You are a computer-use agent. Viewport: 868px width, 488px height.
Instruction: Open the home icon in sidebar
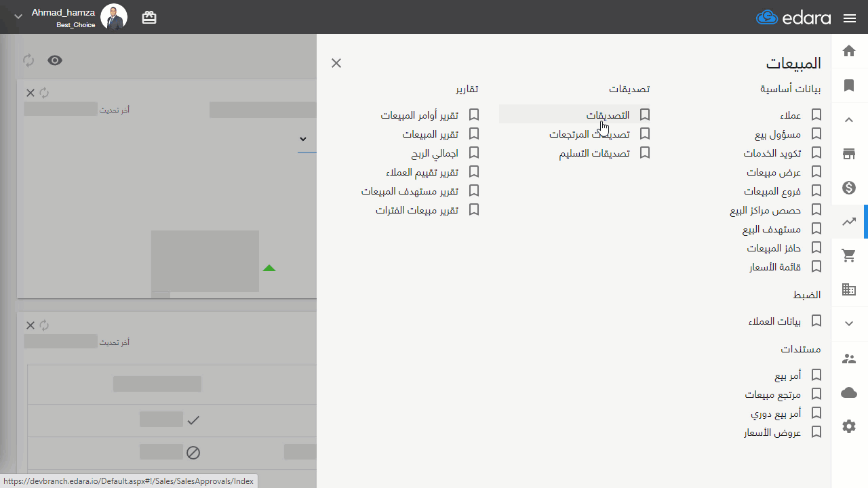[848, 51]
